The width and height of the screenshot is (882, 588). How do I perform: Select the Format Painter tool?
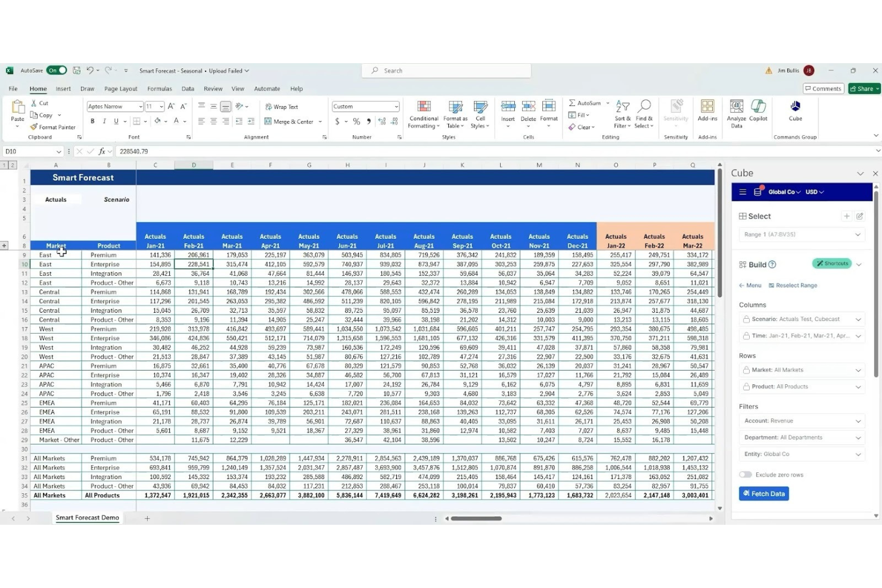coord(53,127)
